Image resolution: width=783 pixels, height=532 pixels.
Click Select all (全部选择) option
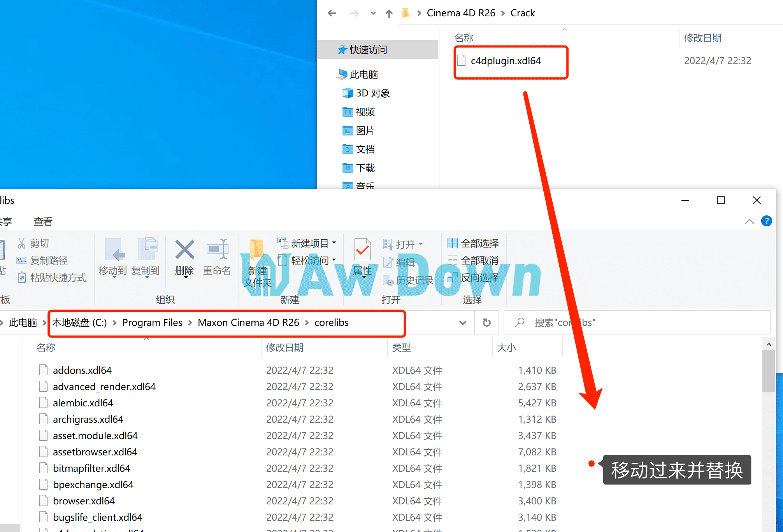(473, 243)
